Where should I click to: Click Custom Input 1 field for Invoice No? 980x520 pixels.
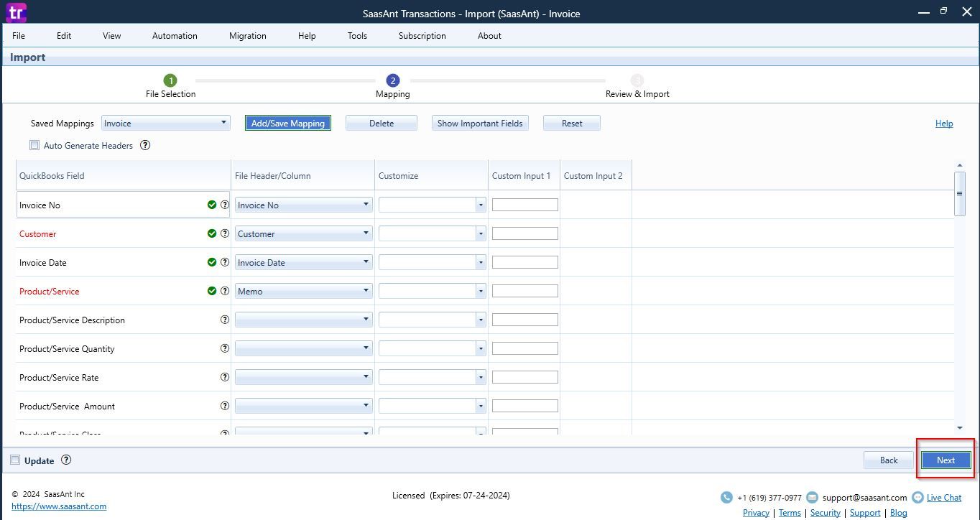[525, 205]
